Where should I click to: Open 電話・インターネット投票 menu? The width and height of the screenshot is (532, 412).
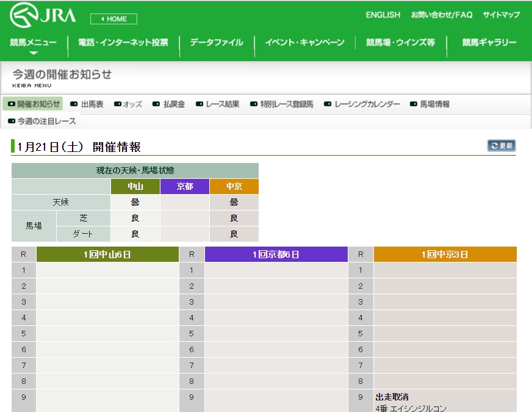point(123,43)
